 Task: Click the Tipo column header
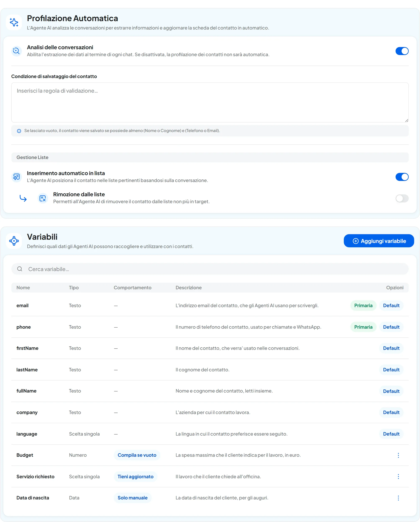(x=74, y=288)
